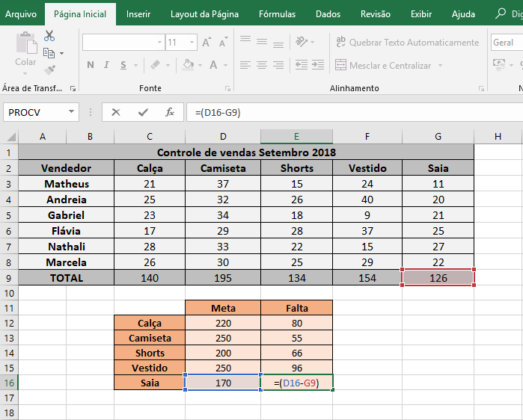
Task: Switch to the Fórmulas tab
Action: 277,14
